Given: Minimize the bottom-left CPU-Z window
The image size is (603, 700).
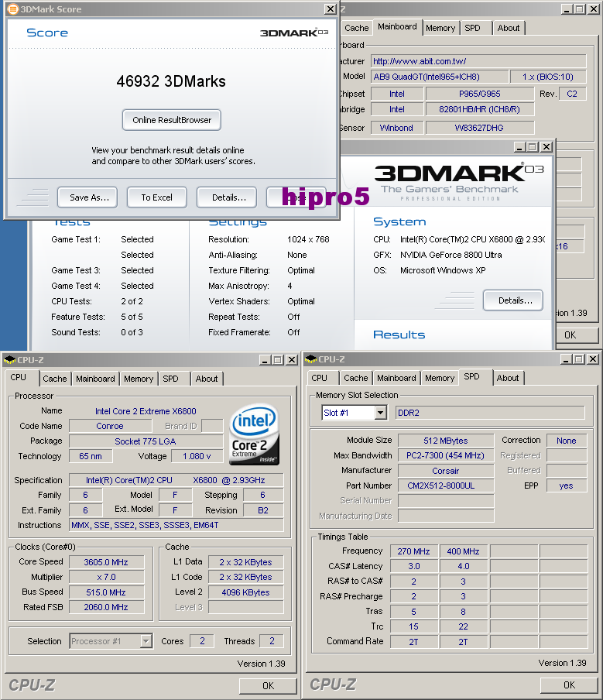Looking at the screenshot, I should point(265,360).
